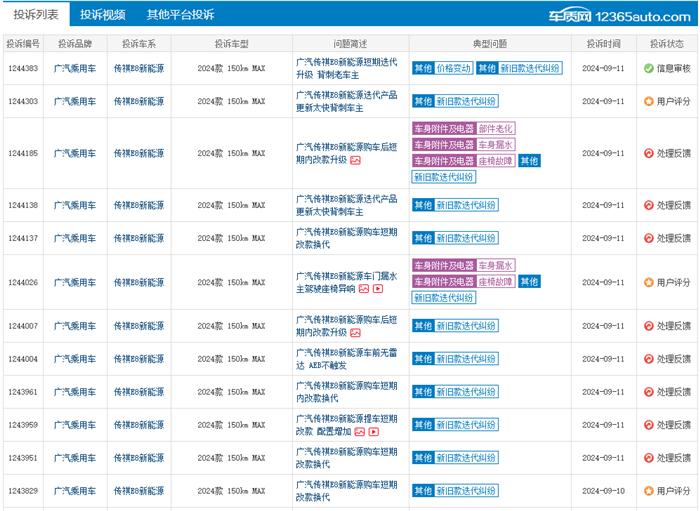
Task: Click the red feedback icon for complaint 1244138
Action: pos(649,205)
